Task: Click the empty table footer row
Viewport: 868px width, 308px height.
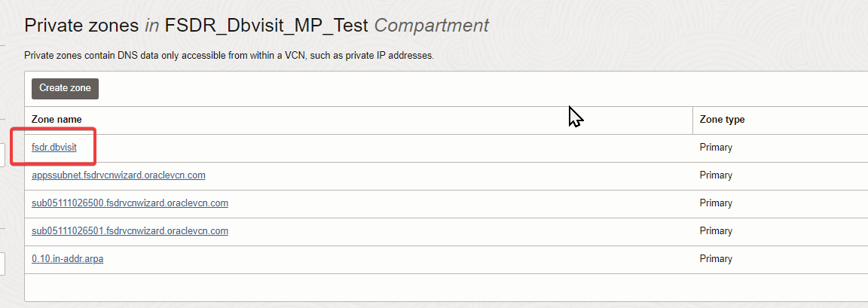Action: [446, 287]
